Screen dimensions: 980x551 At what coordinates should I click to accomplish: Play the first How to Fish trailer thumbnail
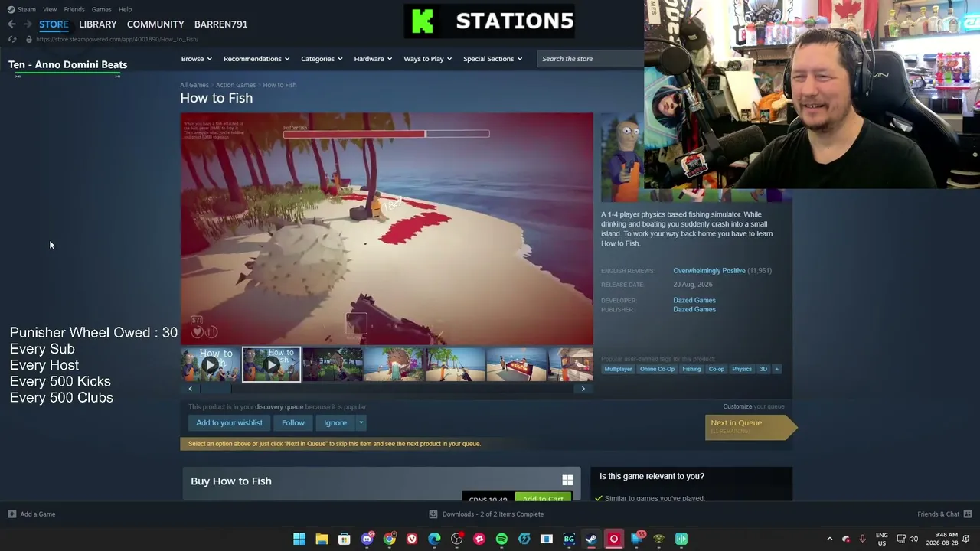pyautogui.click(x=211, y=365)
